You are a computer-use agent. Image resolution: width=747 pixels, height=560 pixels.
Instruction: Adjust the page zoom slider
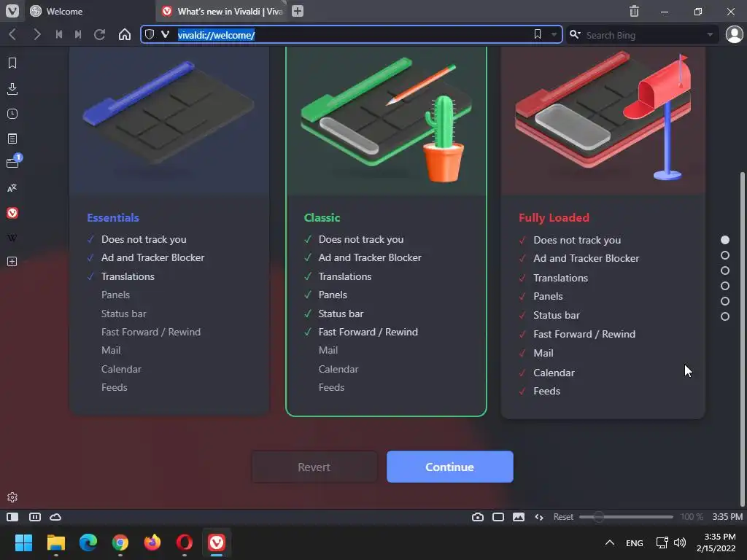point(626,517)
